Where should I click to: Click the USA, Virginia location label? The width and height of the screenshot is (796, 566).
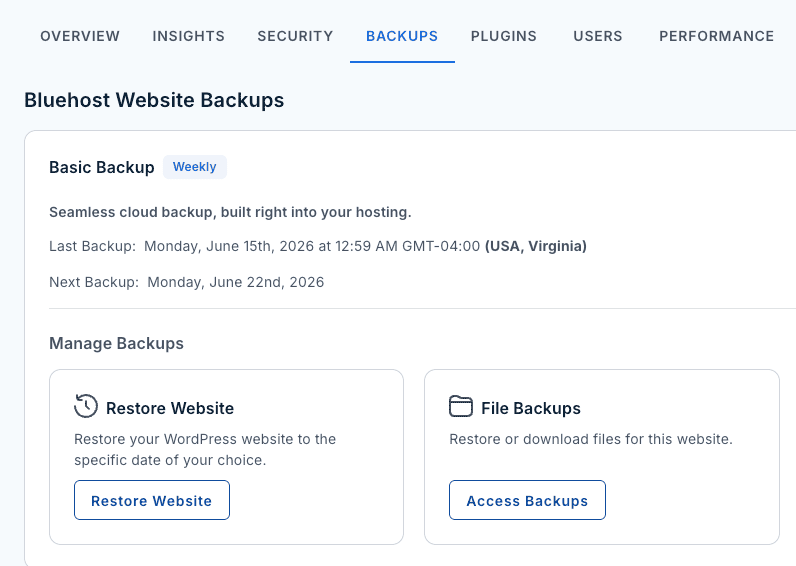coord(536,246)
